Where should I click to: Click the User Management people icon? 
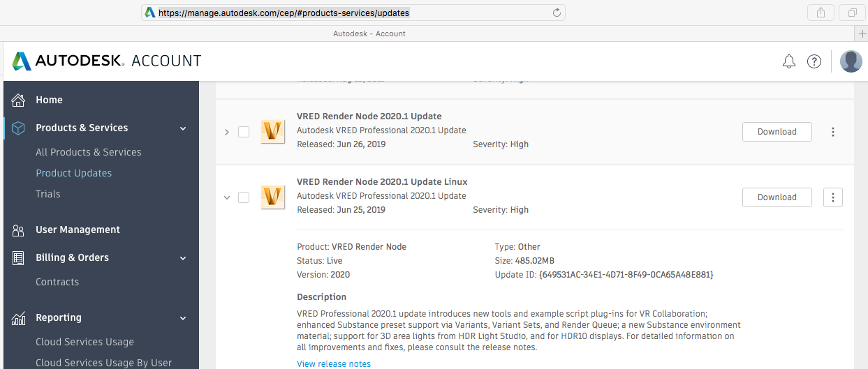pos(19,230)
